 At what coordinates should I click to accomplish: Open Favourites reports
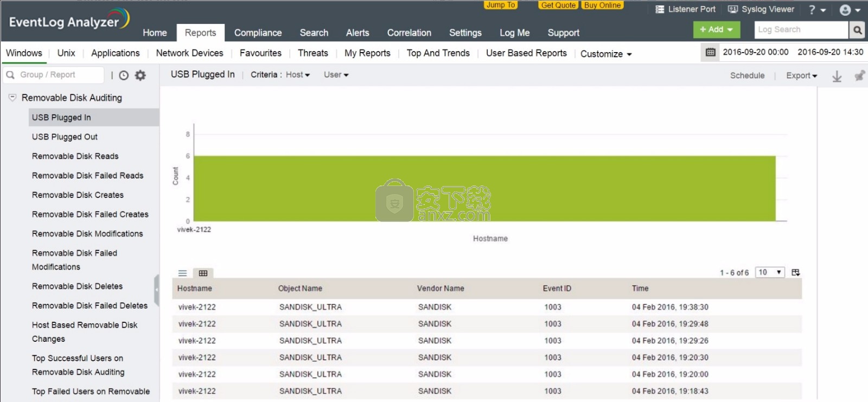[260, 53]
